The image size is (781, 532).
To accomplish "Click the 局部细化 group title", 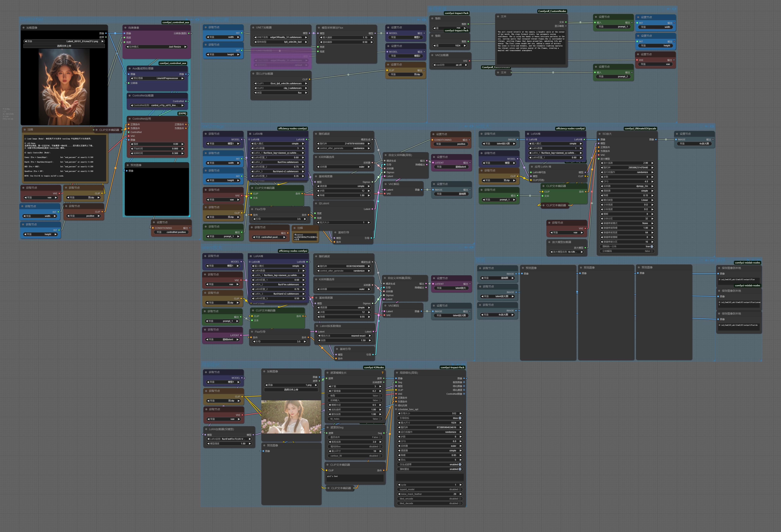I will 211,364.
